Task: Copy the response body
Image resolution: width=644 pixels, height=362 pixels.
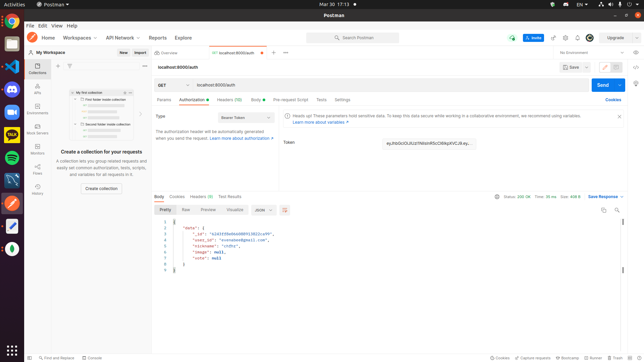Action: (x=604, y=210)
